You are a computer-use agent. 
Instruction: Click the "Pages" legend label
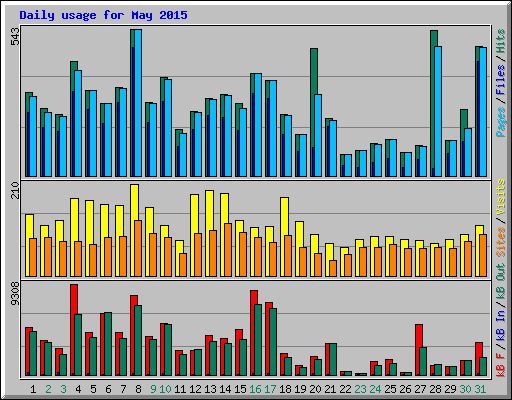[500, 122]
